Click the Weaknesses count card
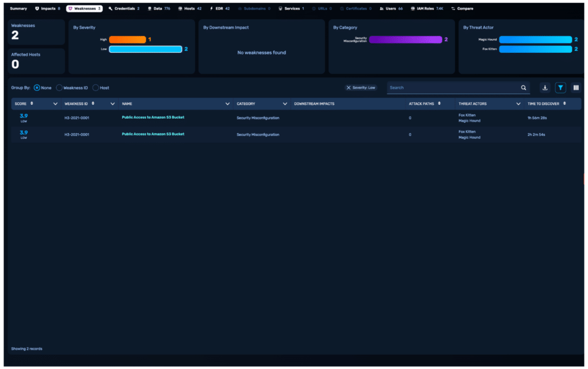The width and height of the screenshot is (588, 369). [36, 32]
